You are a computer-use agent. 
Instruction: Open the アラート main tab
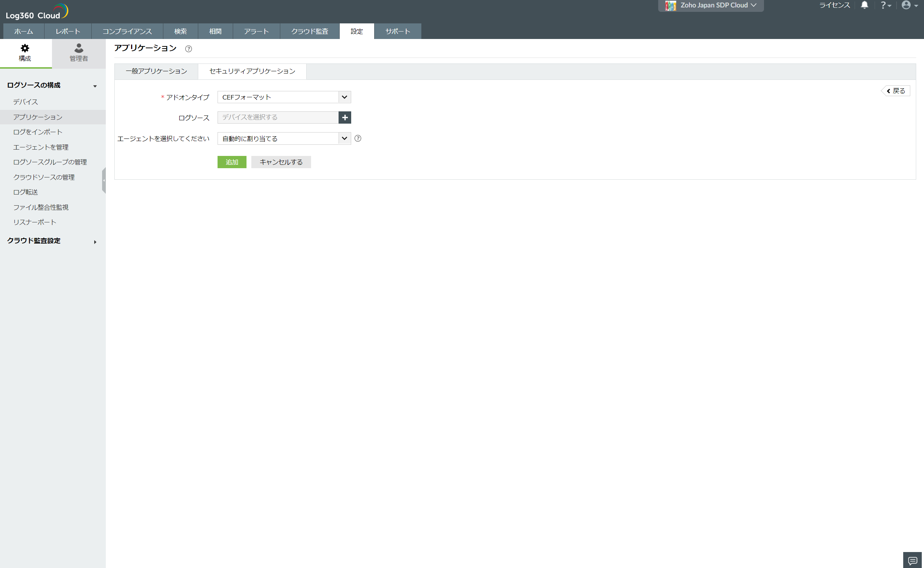click(x=256, y=32)
